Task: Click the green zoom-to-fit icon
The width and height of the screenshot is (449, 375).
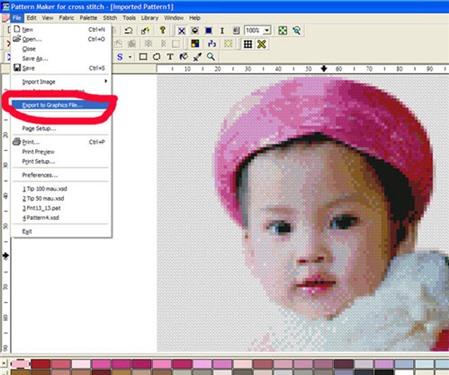Action: (283, 31)
